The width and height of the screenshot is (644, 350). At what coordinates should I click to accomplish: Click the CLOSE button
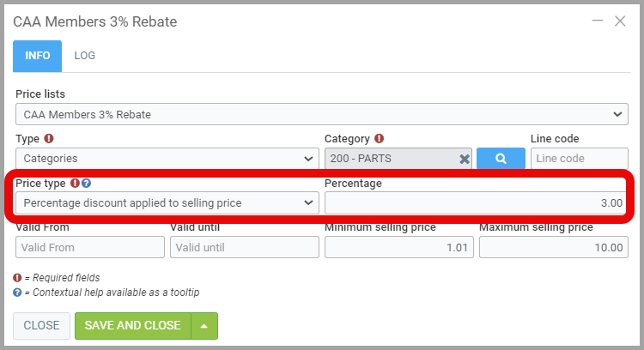(41, 326)
